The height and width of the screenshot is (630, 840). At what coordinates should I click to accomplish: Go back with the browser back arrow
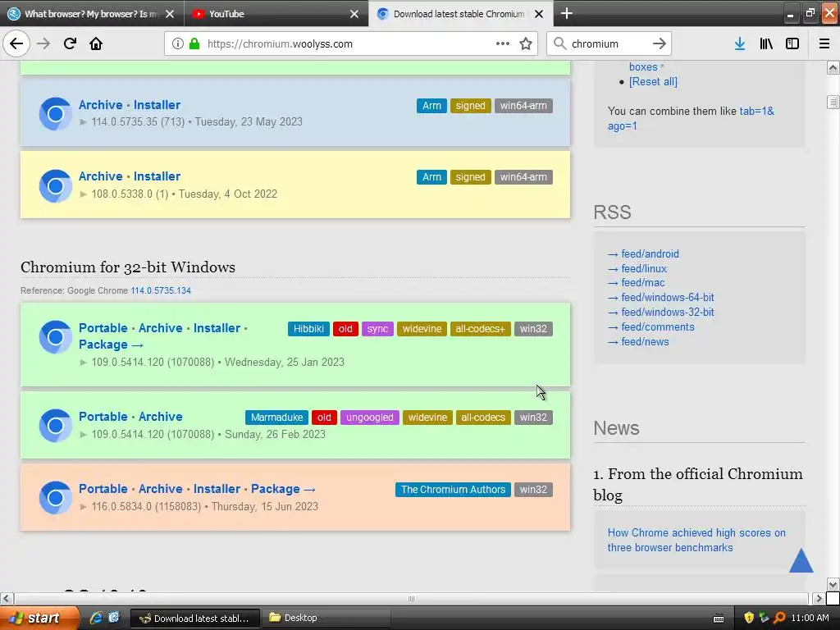[x=16, y=43]
